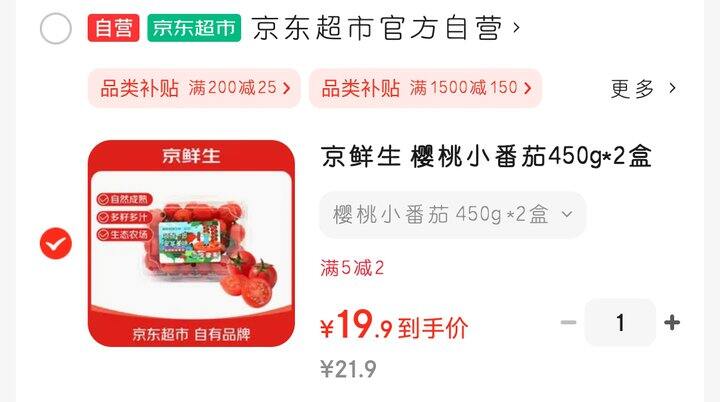This screenshot has height=402, width=720.
Task: Select all items from 京东超市官方自营 store
Action: 56,28
